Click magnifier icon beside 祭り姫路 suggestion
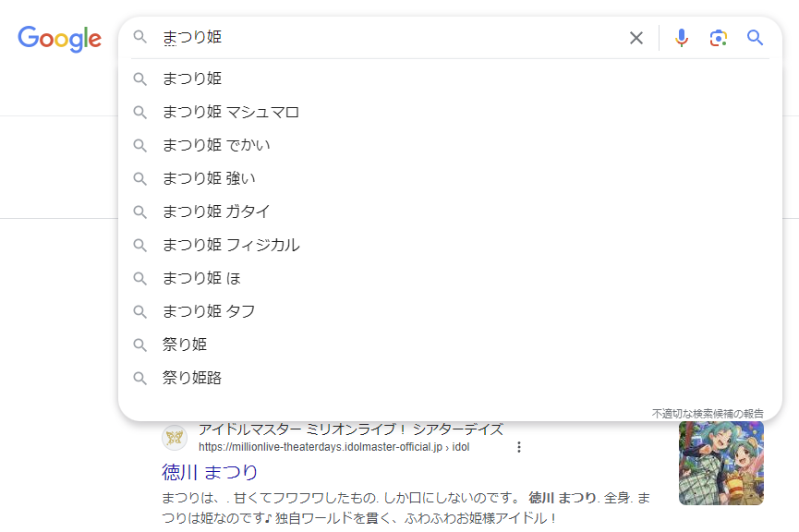Screen dimensions: 799x532 click(140, 378)
